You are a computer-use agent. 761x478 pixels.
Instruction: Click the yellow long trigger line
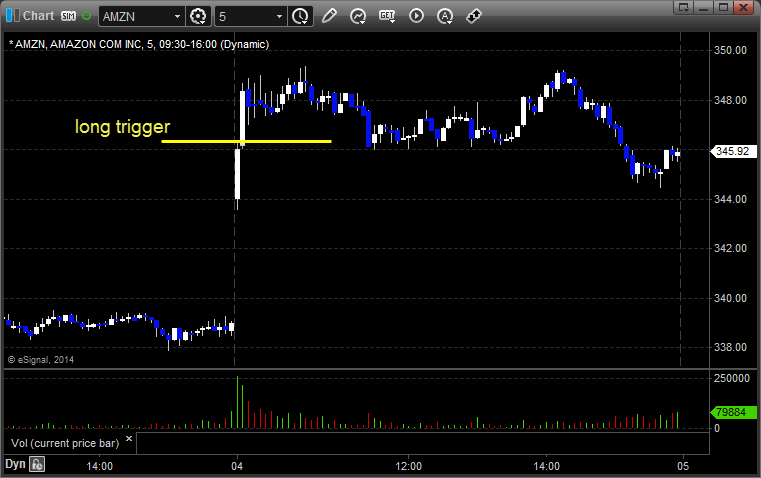[247, 141]
